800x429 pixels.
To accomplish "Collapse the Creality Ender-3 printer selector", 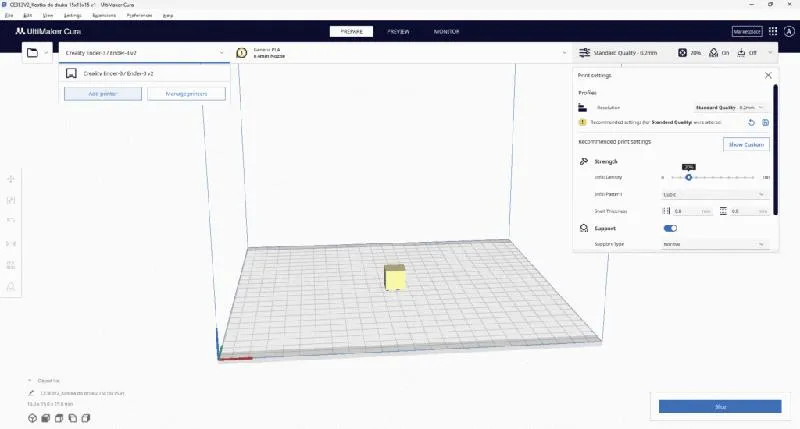I will tap(144, 53).
